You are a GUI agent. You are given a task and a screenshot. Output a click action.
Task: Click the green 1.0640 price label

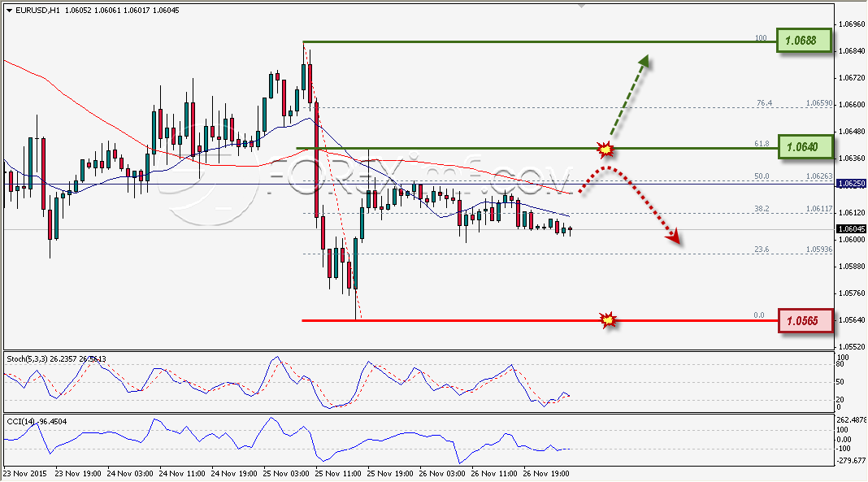(805, 146)
